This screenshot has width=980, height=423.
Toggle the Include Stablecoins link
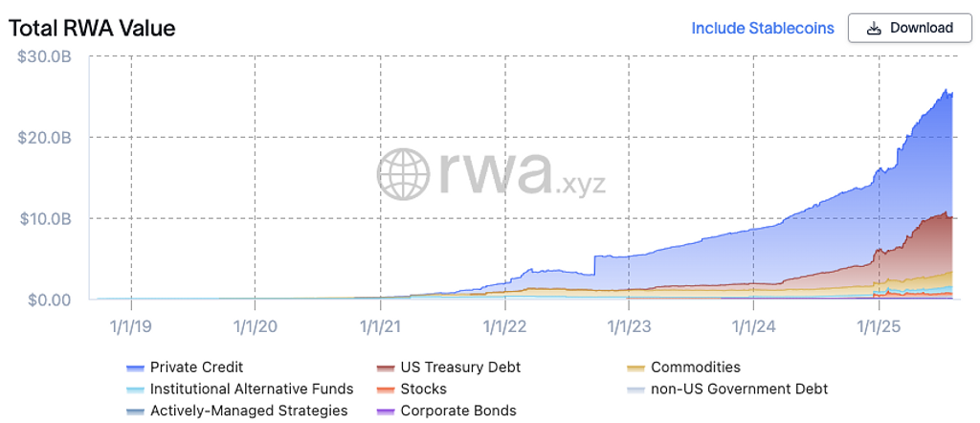(763, 28)
